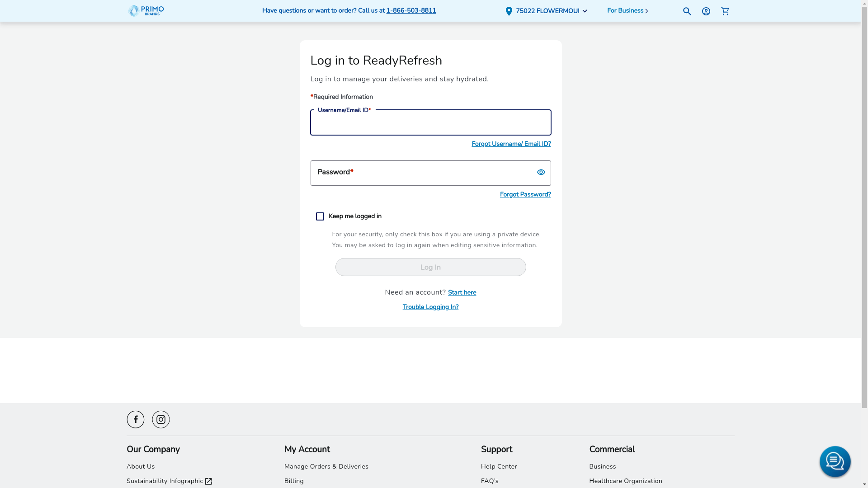
Task: Call the 1-866-503-8811 phone link
Action: click(x=411, y=10)
